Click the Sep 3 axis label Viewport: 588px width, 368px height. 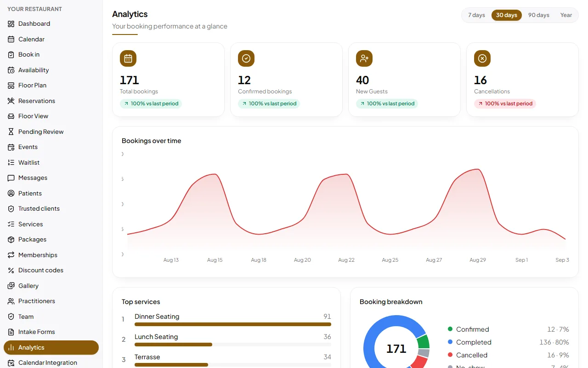click(x=562, y=260)
